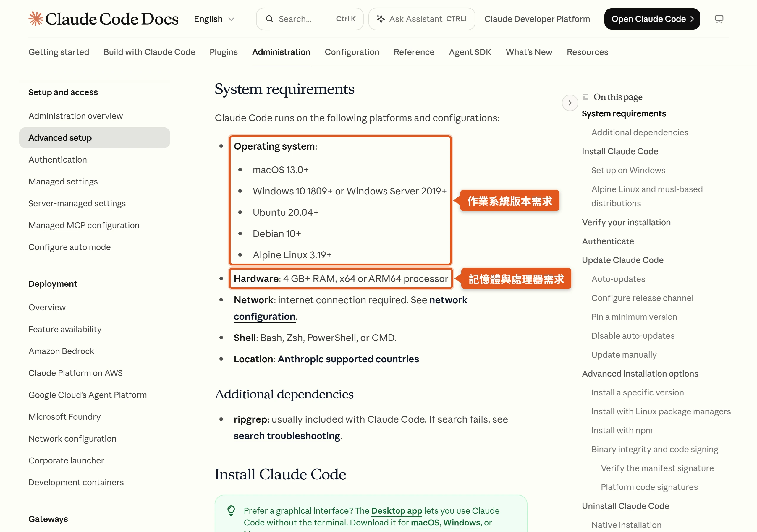Switch to the Build with Claude Code tab
This screenshot has width=757, height=532.
click(149, 52)
